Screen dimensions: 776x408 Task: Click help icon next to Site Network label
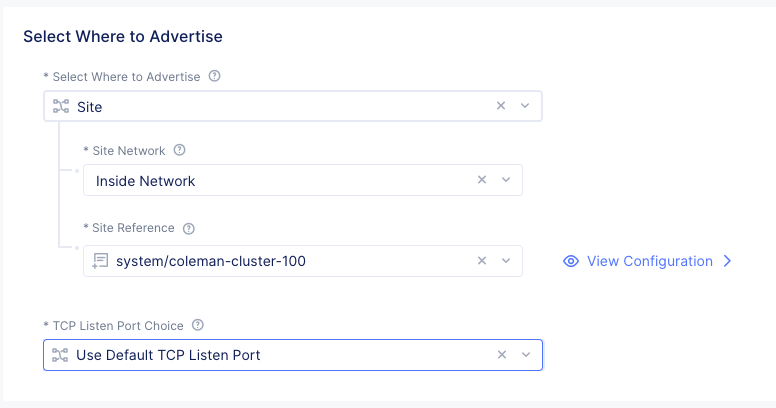click(x=180, y=150)
